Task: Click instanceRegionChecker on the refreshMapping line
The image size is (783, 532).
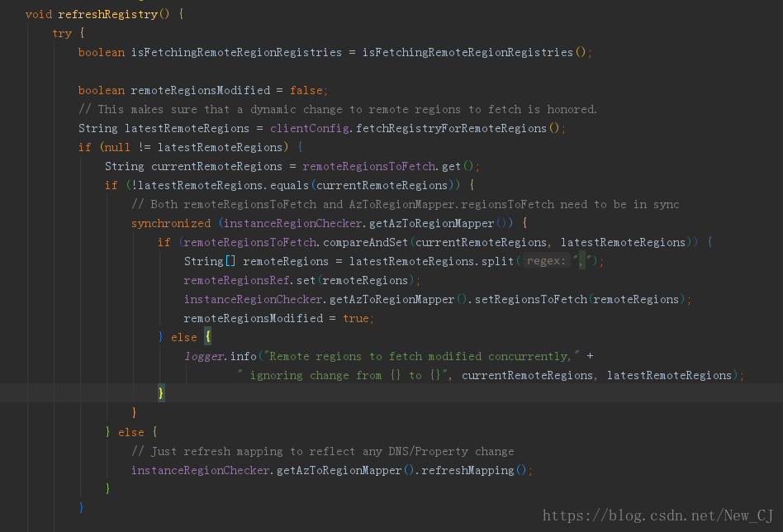Action: click(x=200, y=470)
